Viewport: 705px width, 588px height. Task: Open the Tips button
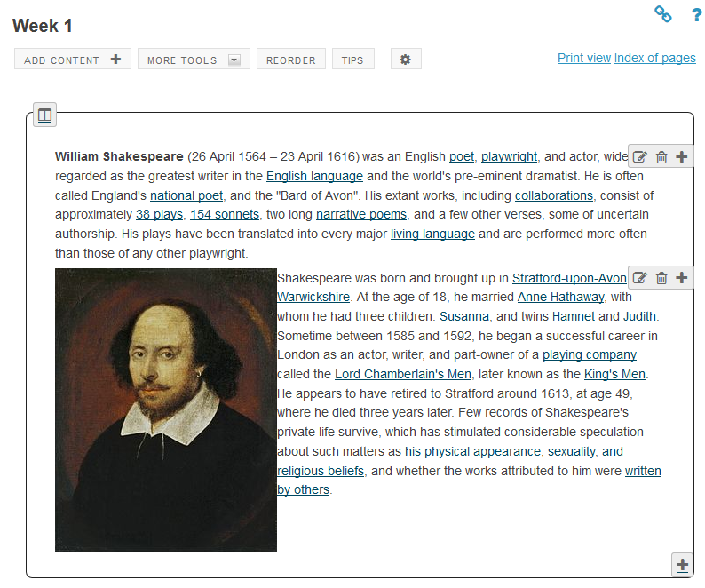pos(353,60)
